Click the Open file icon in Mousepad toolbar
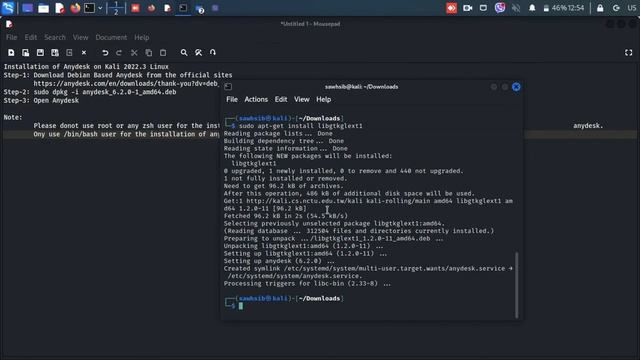 pos(25,53)
